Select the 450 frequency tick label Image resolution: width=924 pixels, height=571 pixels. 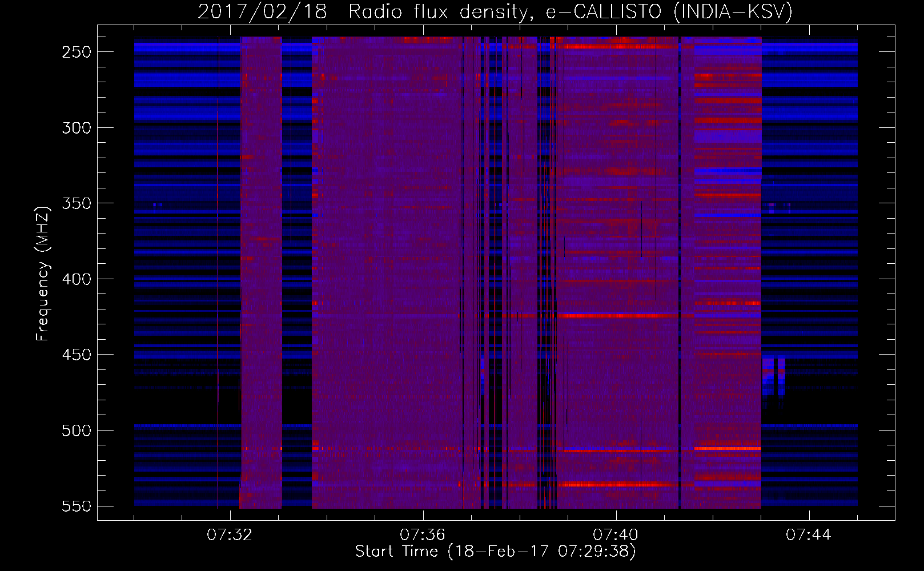pyautogui.click(x=77, y=355)
